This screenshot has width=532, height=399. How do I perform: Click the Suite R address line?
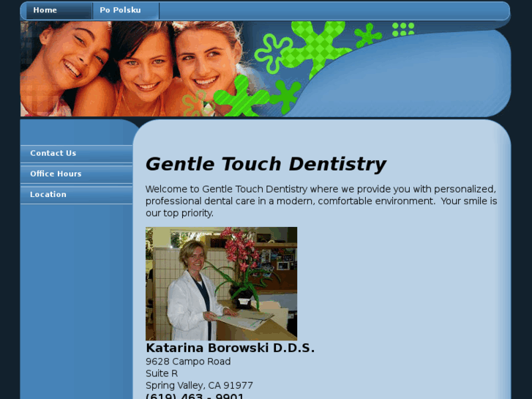click(162, 373)
